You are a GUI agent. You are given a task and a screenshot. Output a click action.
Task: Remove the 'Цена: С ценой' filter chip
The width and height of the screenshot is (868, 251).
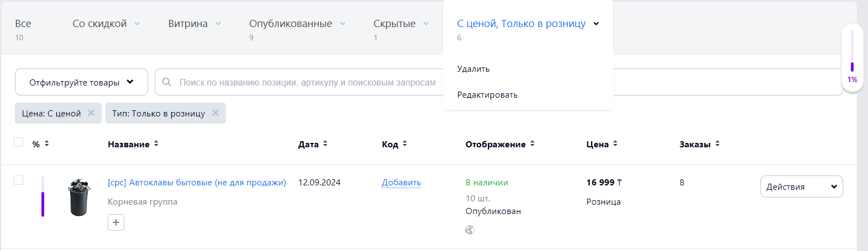point(91,113)
